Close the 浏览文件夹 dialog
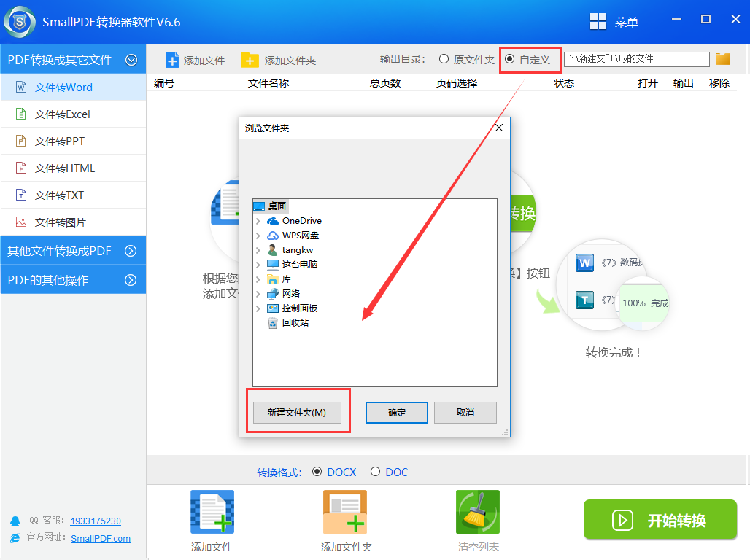 point(499,128)
